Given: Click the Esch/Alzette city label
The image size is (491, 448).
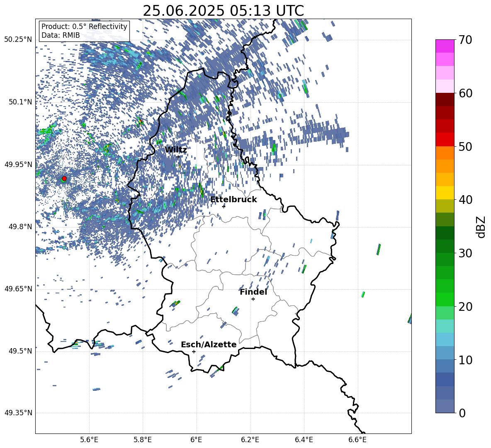Looking at the screenshot, I should click(209, 344).
